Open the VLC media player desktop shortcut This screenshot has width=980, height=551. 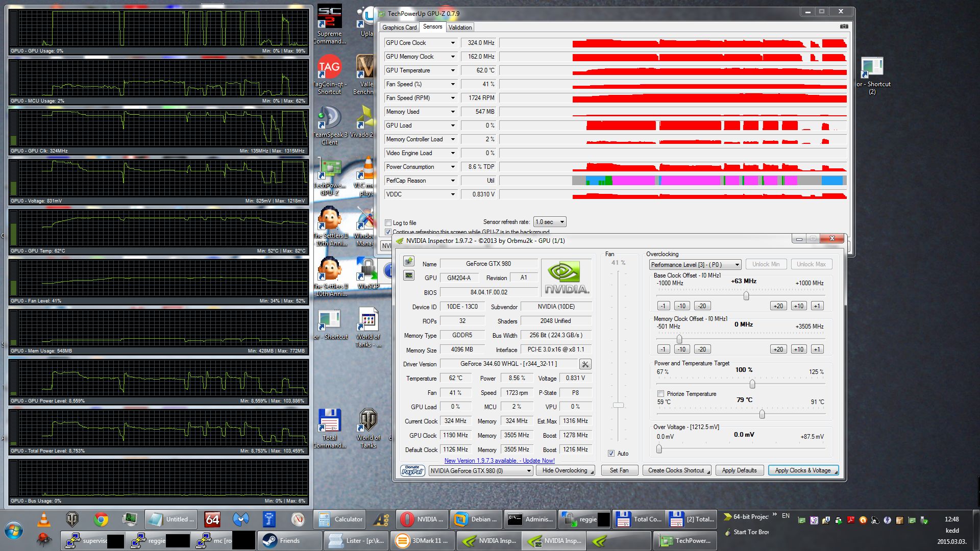point(366,176)
